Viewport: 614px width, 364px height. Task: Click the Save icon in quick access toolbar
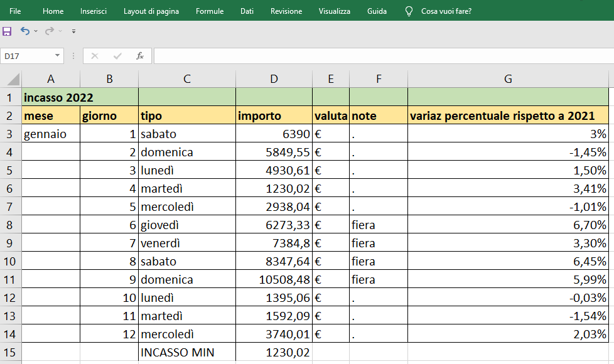coord(7,31)
